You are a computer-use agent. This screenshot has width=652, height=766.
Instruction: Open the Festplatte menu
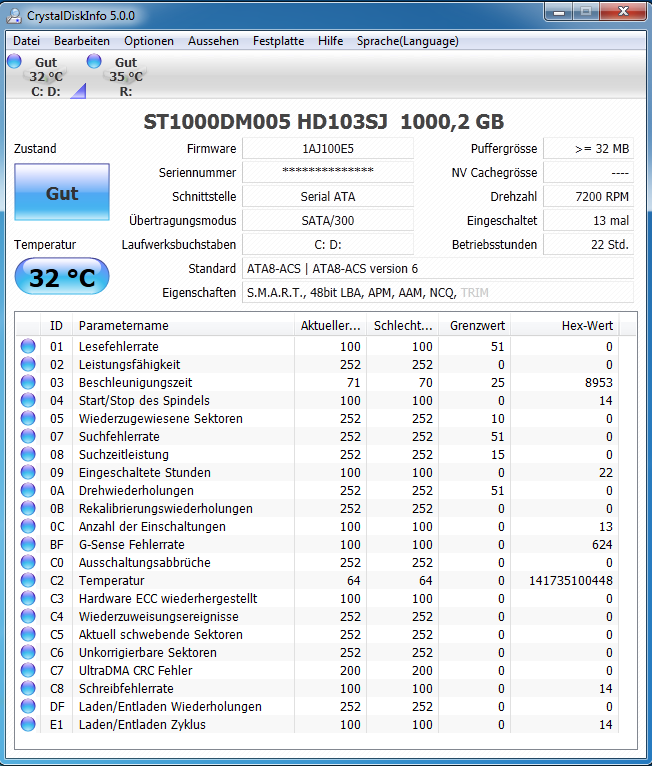pyautogui.click(x=278, y=41)
